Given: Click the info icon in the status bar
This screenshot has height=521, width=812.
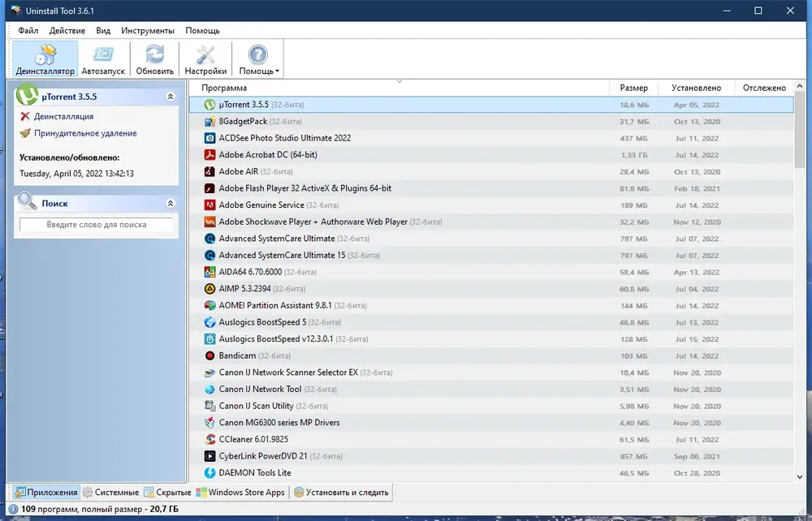Looking at the screenshot, I should pos(13,509).
